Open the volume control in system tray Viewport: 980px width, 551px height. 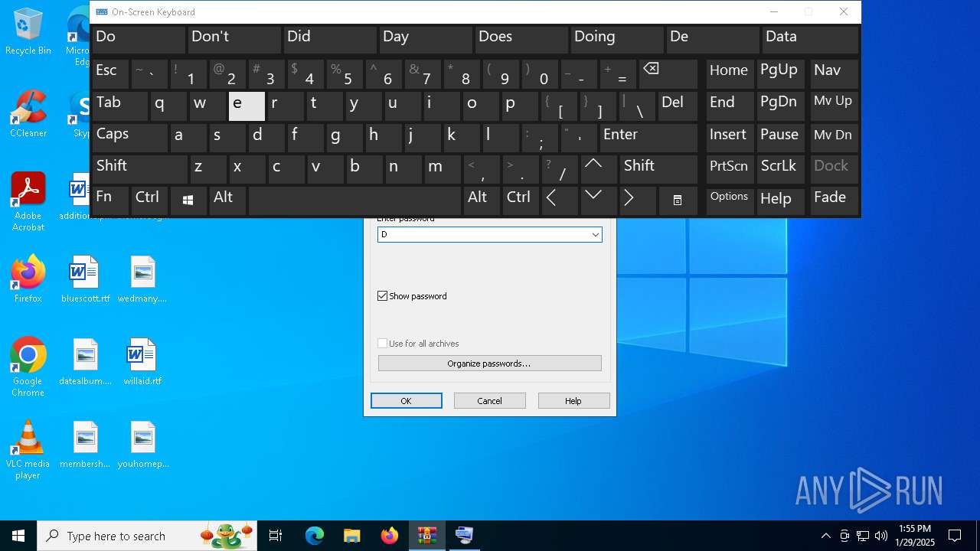point(881,536)
